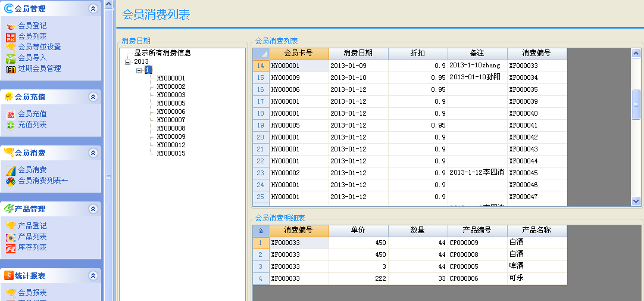Click the 会员列表 icon
The height and width of the screenshot is (301, 644).
10,36
